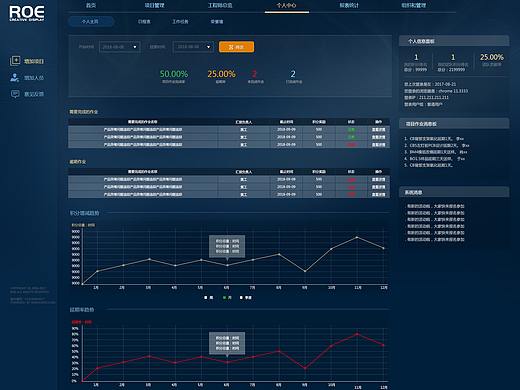Click the last login date 2017-08-21
This screenshot has width=520, height=390.
[445, 84]
